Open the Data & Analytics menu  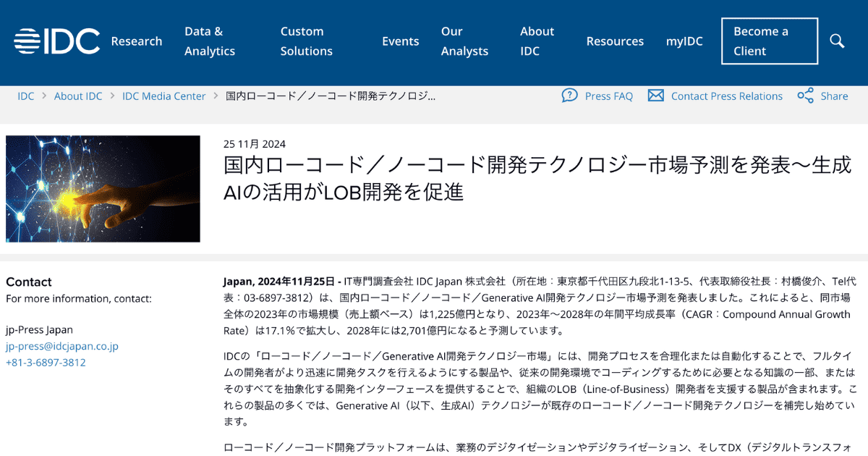tap(209, 41)
